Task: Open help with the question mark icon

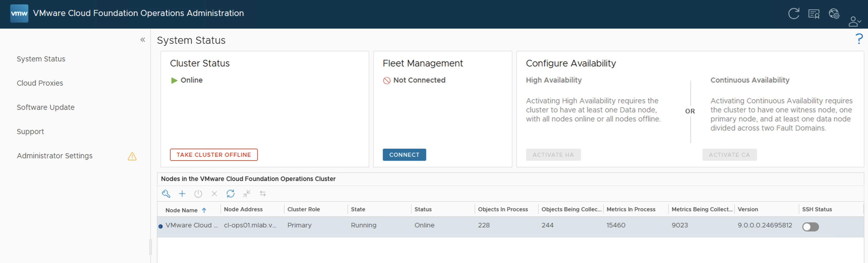Action: tap(859, 39)
